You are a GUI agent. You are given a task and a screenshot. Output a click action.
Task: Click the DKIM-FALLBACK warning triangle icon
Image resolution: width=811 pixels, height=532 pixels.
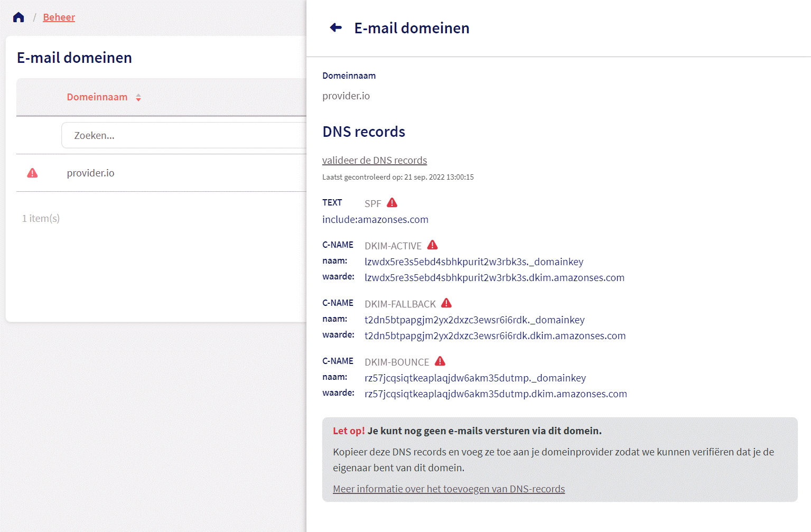click(446, 303)
